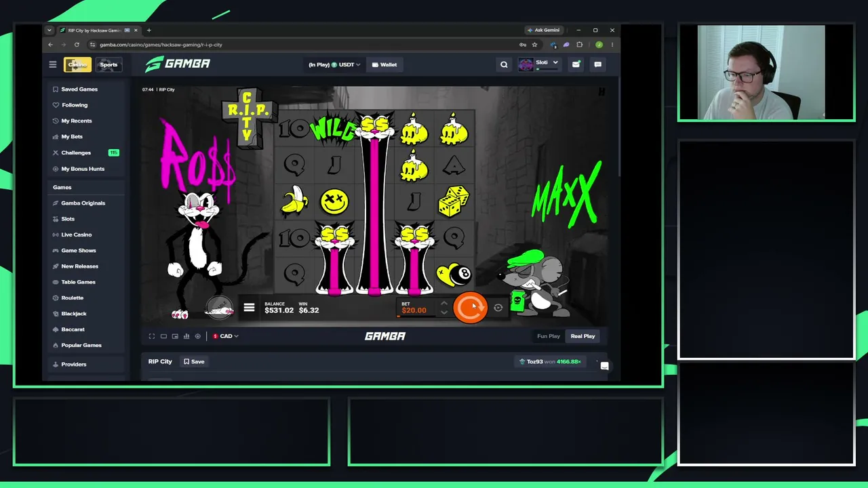This screenshot has width=868, height=488.
Task: Switch to Real Play mode
Action: click(583, 336)
